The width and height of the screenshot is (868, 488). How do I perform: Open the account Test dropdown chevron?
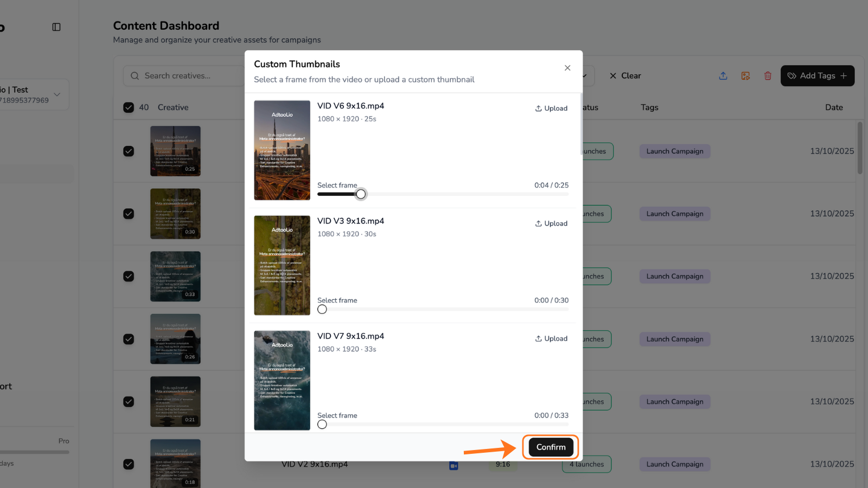57,95
